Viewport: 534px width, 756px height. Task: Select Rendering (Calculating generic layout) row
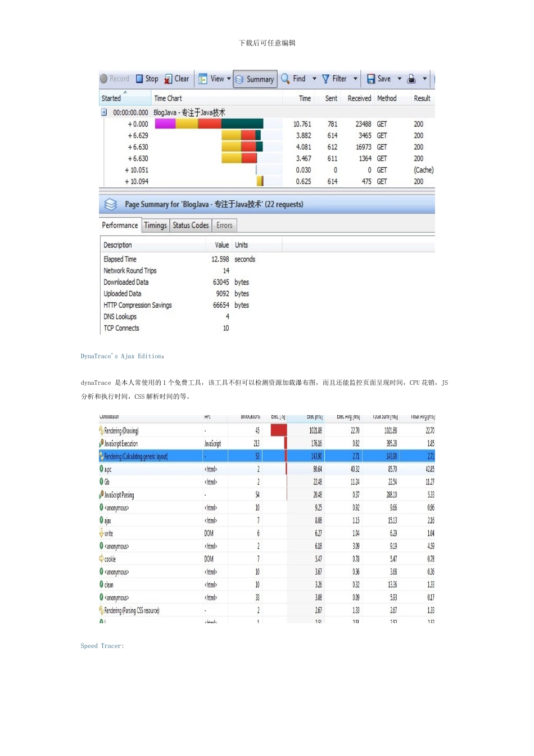click(x=267, y=456)
